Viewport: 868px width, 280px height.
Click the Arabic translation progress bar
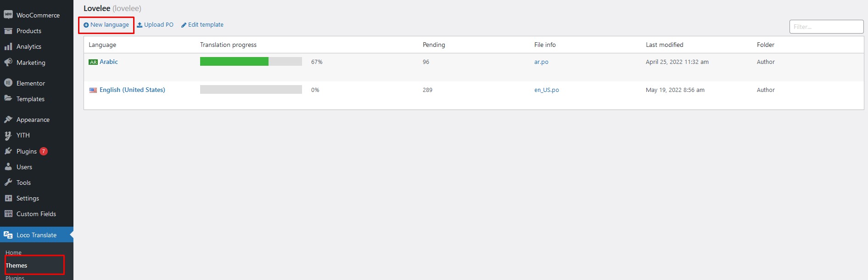251,62
